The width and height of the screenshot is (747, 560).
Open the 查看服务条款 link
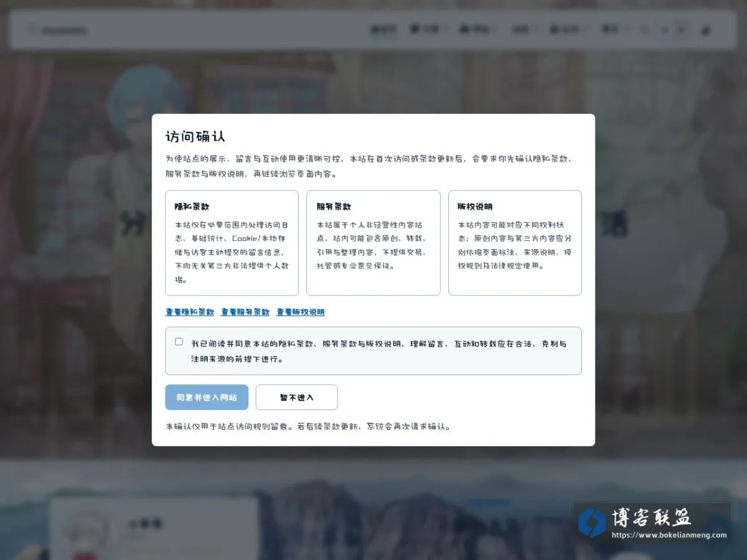245,312
